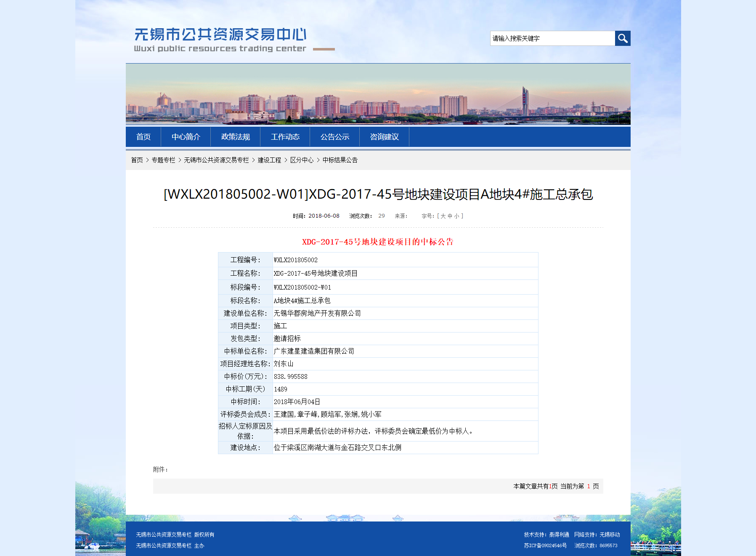Image resolution: width=756 pixels, height=556 pixels.
Task: Go to 区分中心 in breadcrumb
Action: 302,160
